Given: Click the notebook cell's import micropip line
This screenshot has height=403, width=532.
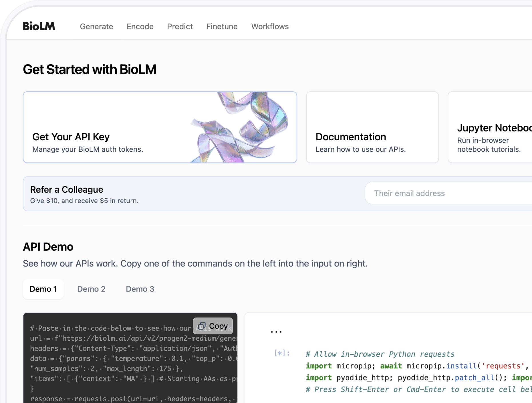Looking at the screenshot, I should (400, 366).
